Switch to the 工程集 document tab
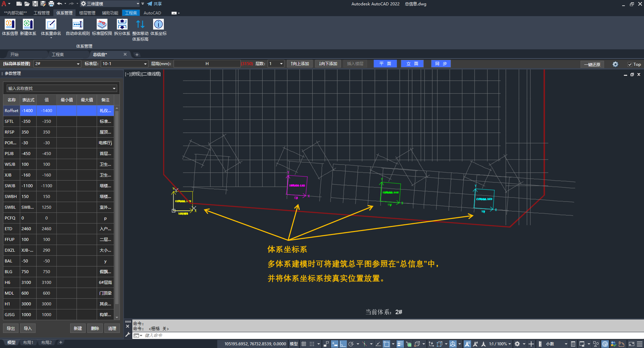The width and height of the screenshot is (644, 348). click(x=58, y=54)
